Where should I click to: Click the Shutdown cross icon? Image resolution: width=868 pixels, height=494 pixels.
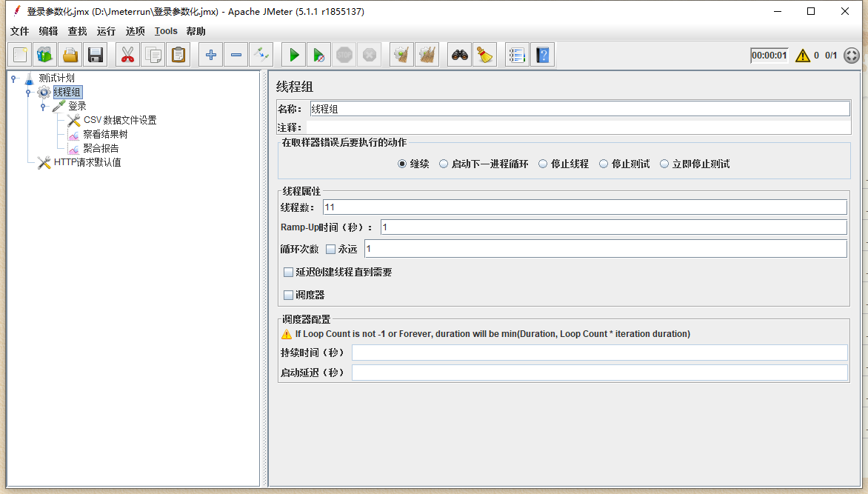click(x=370, y=55)
